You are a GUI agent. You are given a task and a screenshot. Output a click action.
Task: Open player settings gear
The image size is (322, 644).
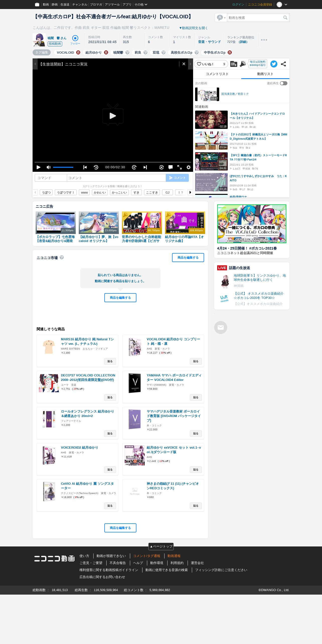tap(189, 167)
